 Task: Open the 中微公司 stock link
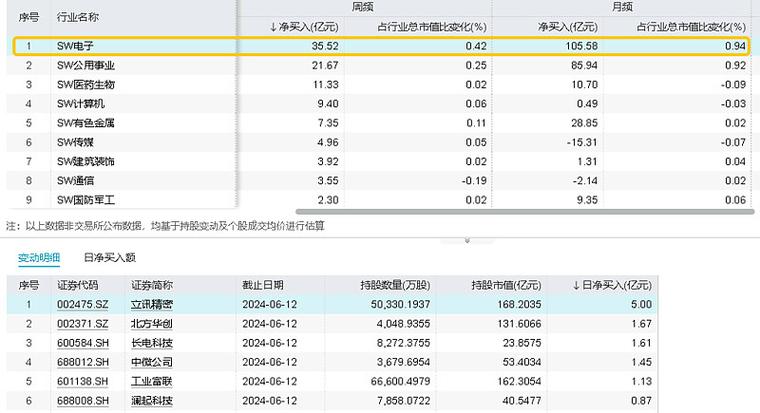tap(152, 362)
